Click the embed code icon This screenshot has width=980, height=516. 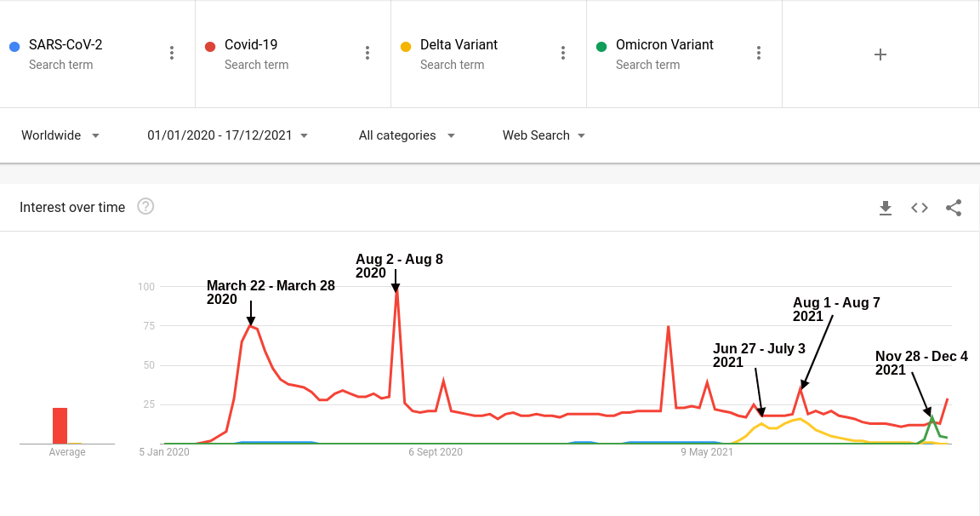coord(920,208)
